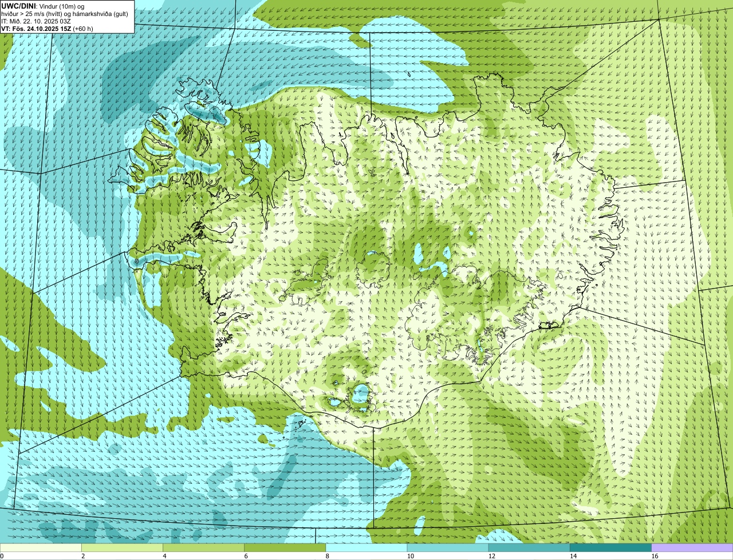Viewport: 733px width, 560px height.
Task: Select the line "VT: Fös. 24.10.2025 15Z (+60 h)"
Action: coord(47,28)
